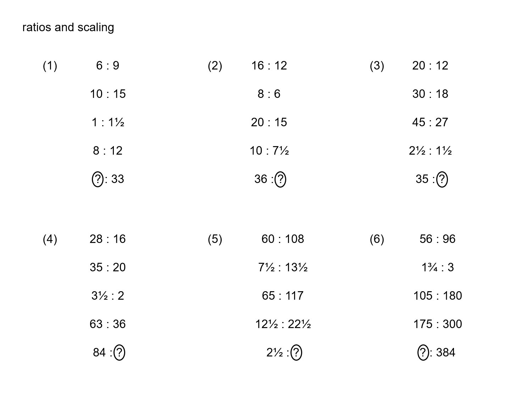This screenshot has width=532, height=399.
Task: Click the ratio 1¾ : 3
Action: click(x=438, y=267)
